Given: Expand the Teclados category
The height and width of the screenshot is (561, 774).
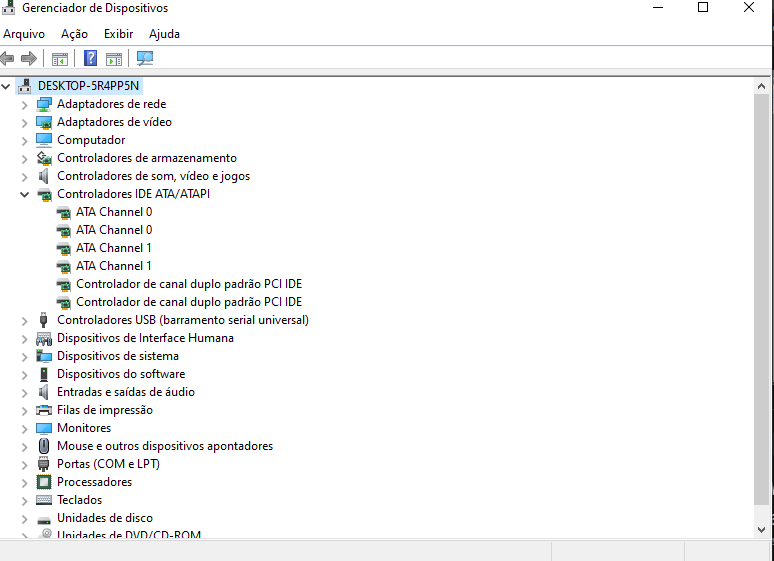Looking at the screenshot, I should pyautogui.click(x=25, y=500).
